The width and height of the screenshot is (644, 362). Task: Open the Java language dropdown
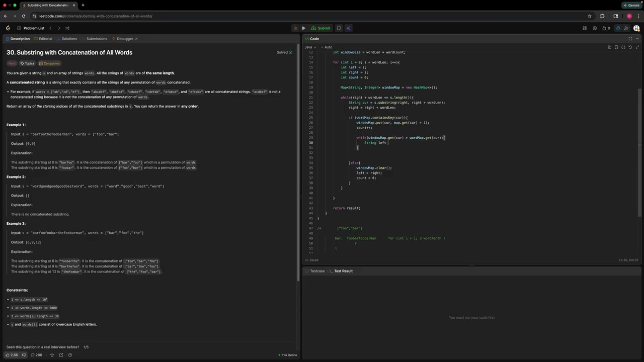310,47
